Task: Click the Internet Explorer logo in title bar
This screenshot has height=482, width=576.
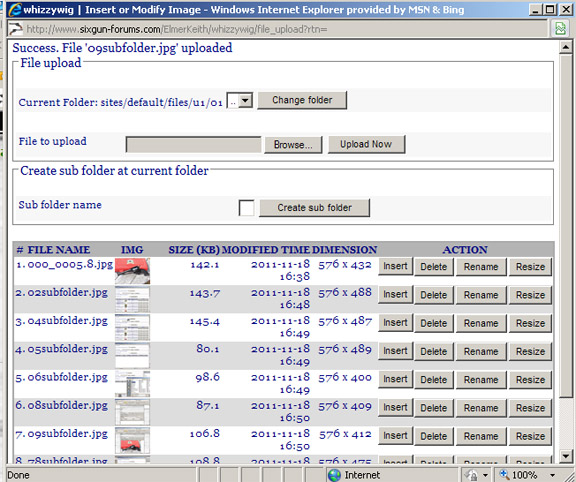Action: click(14, 9)
